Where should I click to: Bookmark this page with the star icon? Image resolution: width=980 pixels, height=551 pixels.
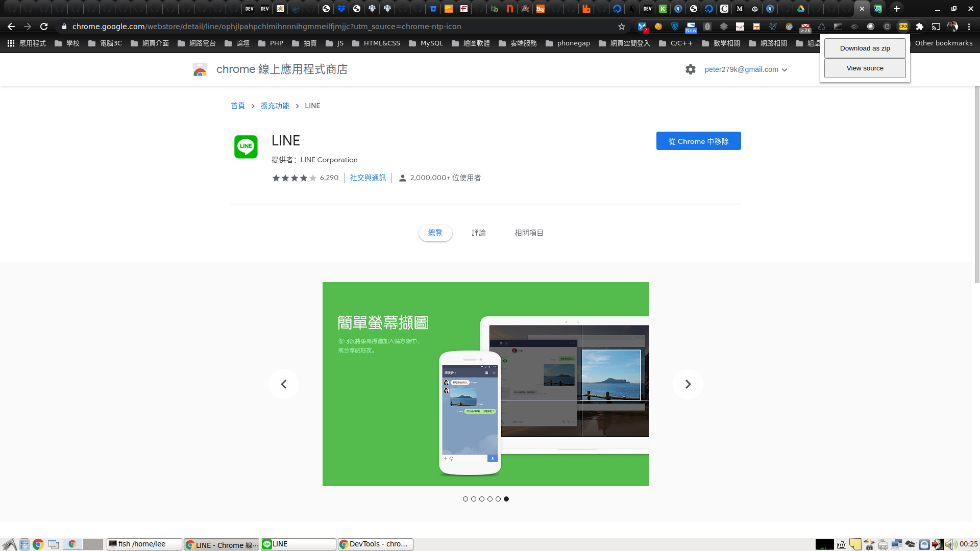tap(621, 27)
